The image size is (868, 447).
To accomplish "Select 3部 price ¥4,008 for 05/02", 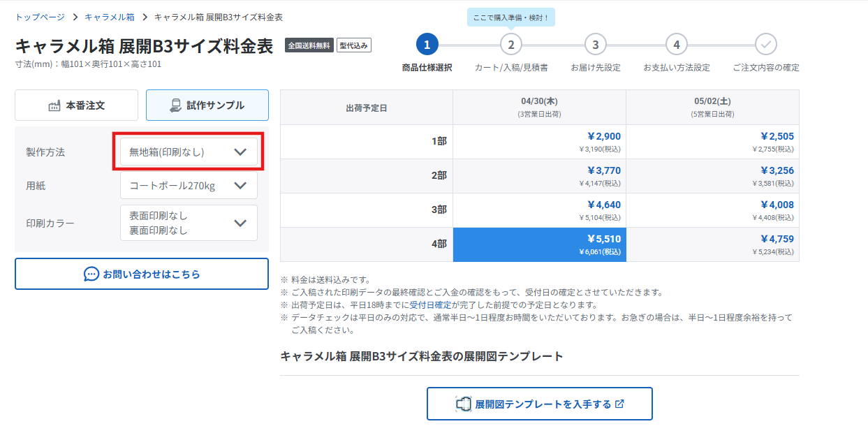I will tap(713, 210).
